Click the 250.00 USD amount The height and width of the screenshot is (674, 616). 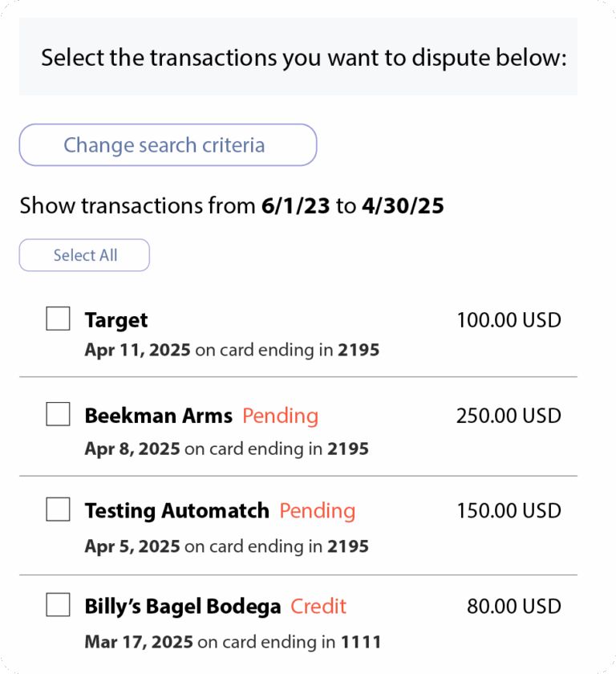click(509, 416)
